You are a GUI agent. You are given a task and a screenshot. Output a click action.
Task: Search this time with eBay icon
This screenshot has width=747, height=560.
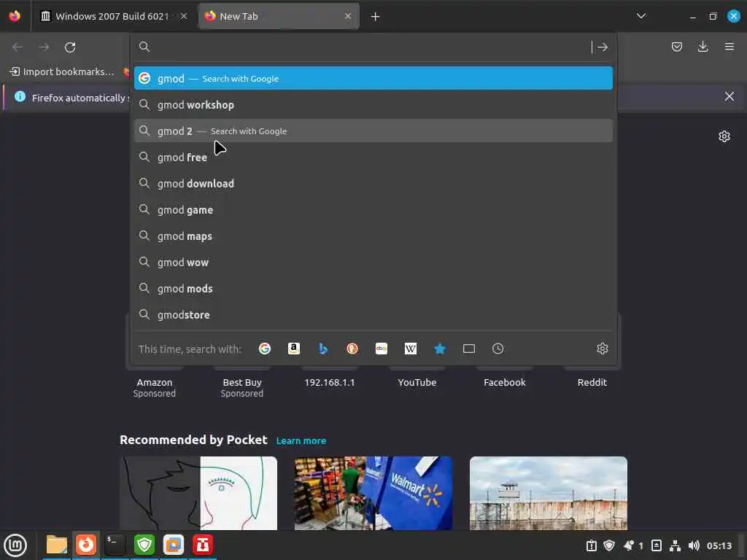pyautogui.click(x=381, y=349)
